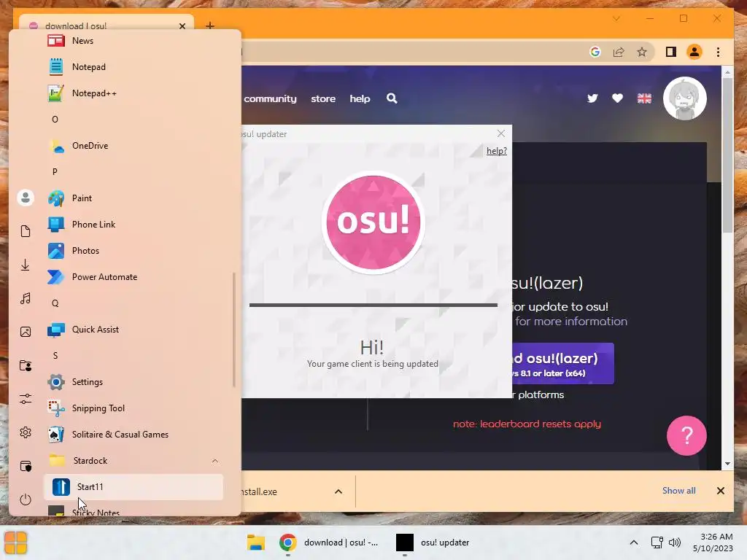Open the pink question mark help bubble
Viewport: 747px width, 560px height.
pos(686,435)
